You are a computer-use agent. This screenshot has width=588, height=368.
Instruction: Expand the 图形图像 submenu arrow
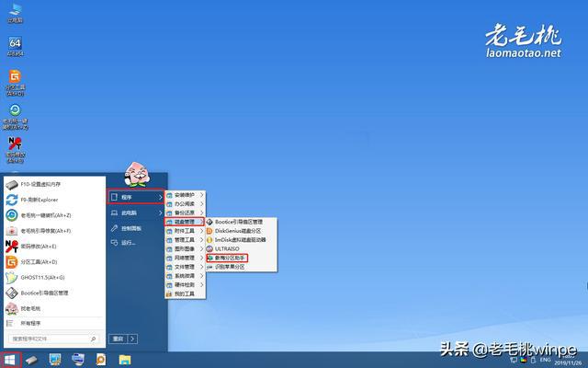click(x=202, y=249)
